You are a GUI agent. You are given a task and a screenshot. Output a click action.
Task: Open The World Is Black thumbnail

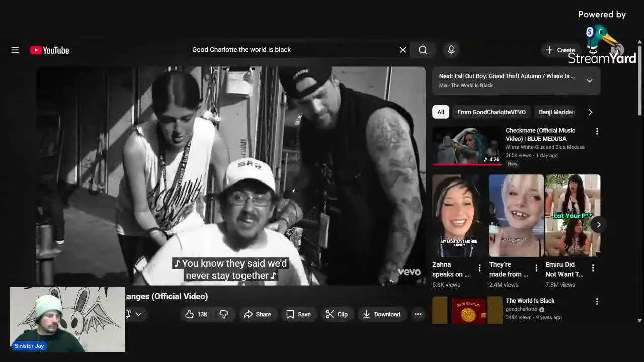pyautogui.click(x=467, y=310)
